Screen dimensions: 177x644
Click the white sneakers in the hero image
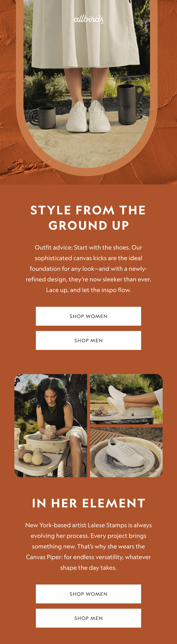(x=88, y=117)
